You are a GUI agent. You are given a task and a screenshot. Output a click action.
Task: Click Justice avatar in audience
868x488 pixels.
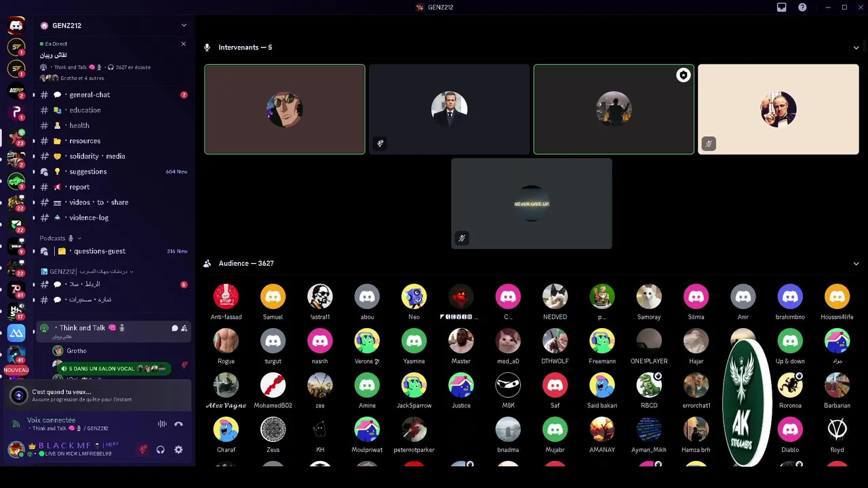pyautogui.click(x=461, y=385)
